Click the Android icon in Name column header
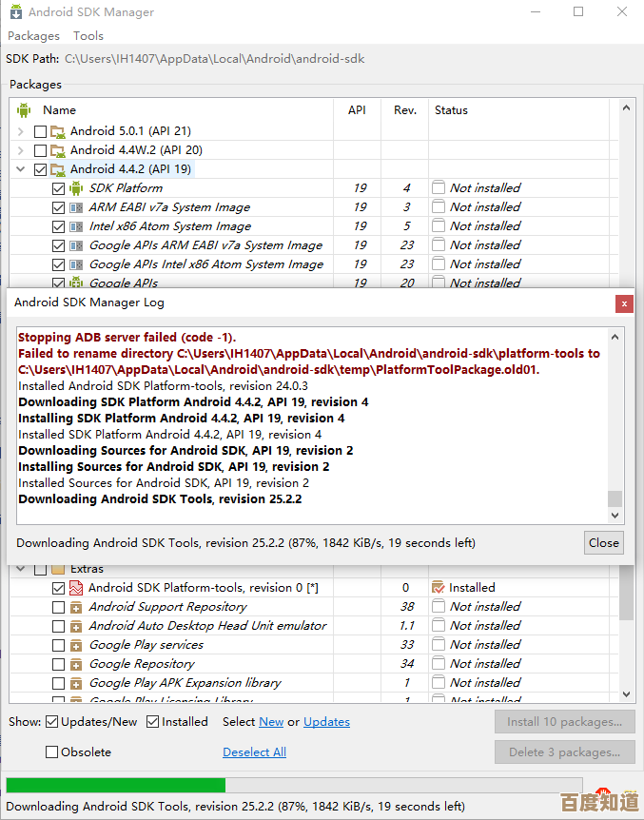 [x=25, y=110]
